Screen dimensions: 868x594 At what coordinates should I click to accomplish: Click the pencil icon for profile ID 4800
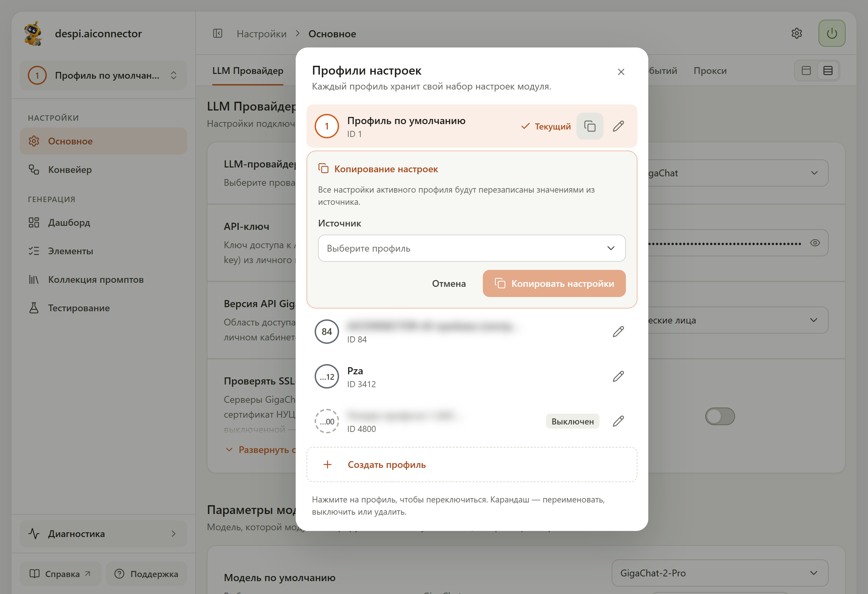pyautogui.click(x=618, y=421)
